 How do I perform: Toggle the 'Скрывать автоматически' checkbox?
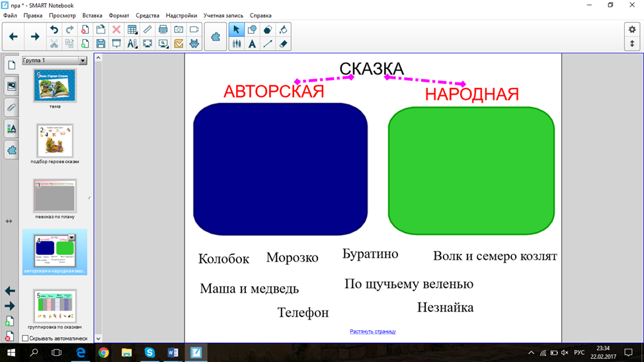point(25,338)
